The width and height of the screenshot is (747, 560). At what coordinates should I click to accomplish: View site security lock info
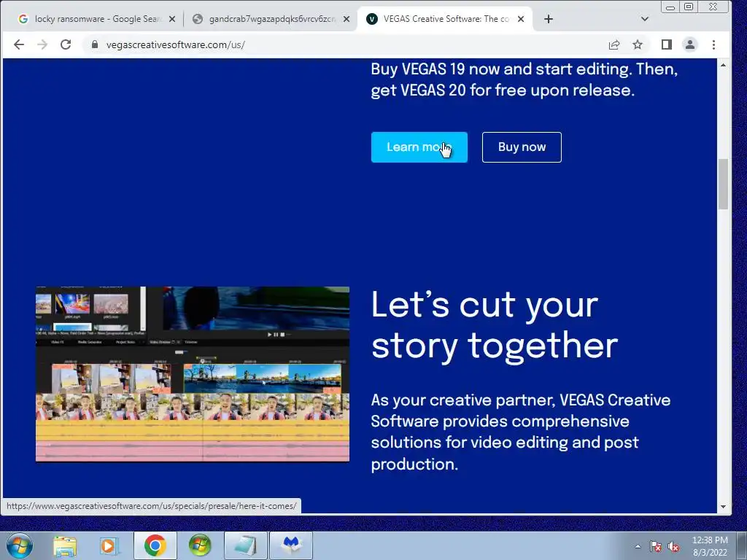point(95,44)
